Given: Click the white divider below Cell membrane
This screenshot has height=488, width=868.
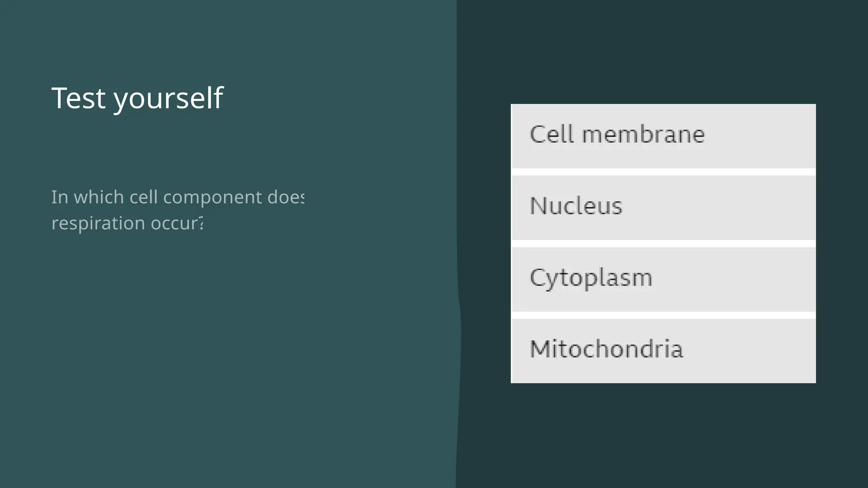Looking at the screenshot, I should pyautogui.click(x=663, y=172).
